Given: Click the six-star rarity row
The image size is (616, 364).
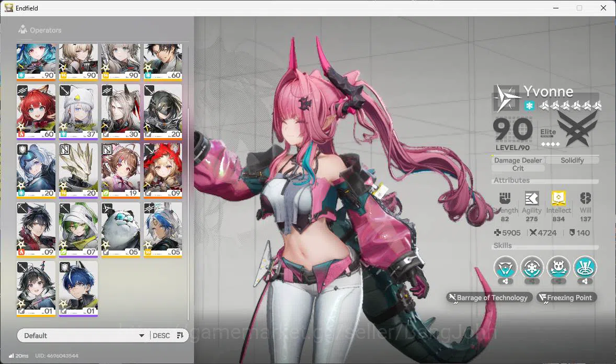Looking at the screenshot, I should tap(570, 105).
